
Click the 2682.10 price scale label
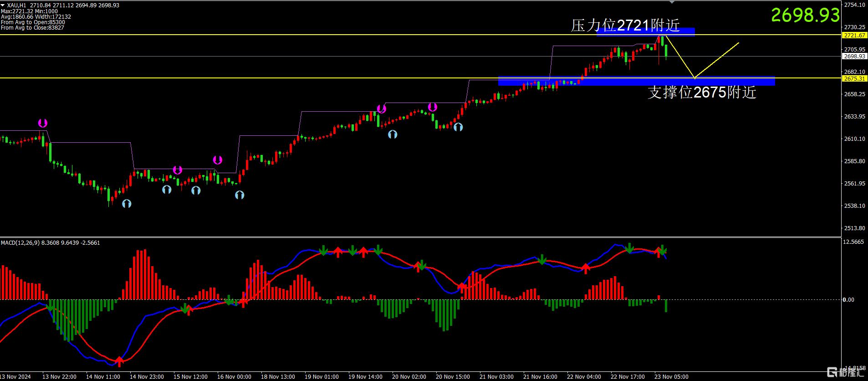tap(854, 72)
